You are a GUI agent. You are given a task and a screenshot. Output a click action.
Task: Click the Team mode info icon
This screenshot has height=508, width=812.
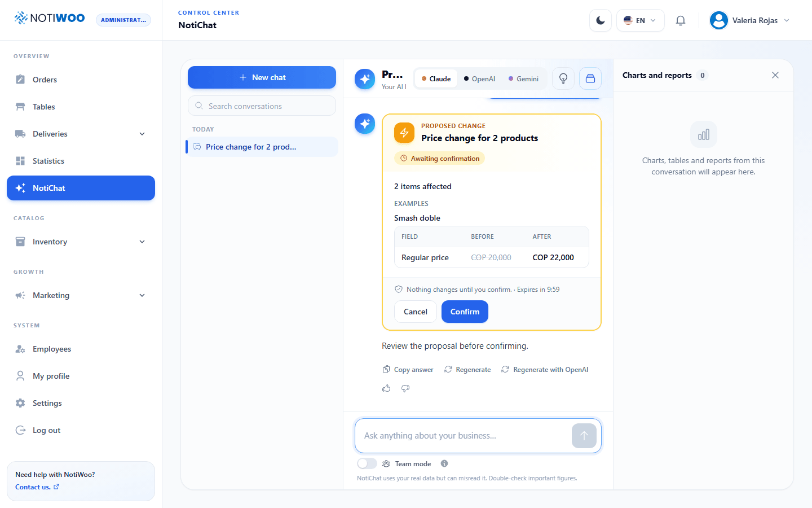pos(444,463)
